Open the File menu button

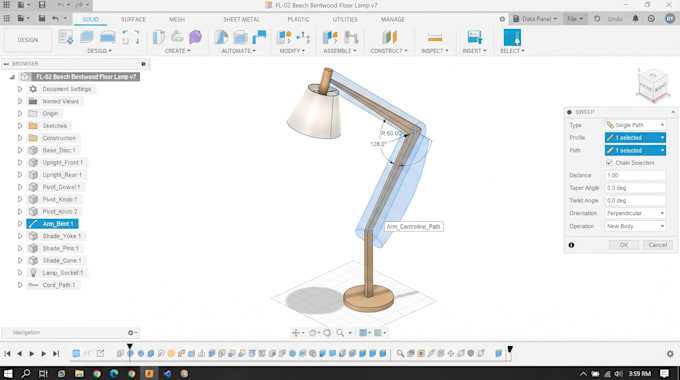(575, 19)
